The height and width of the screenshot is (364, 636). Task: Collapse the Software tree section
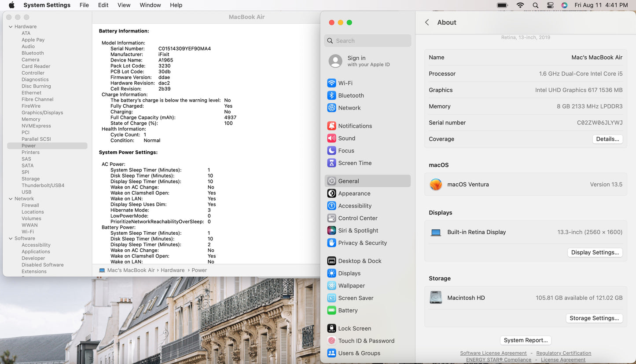(11, 238)
